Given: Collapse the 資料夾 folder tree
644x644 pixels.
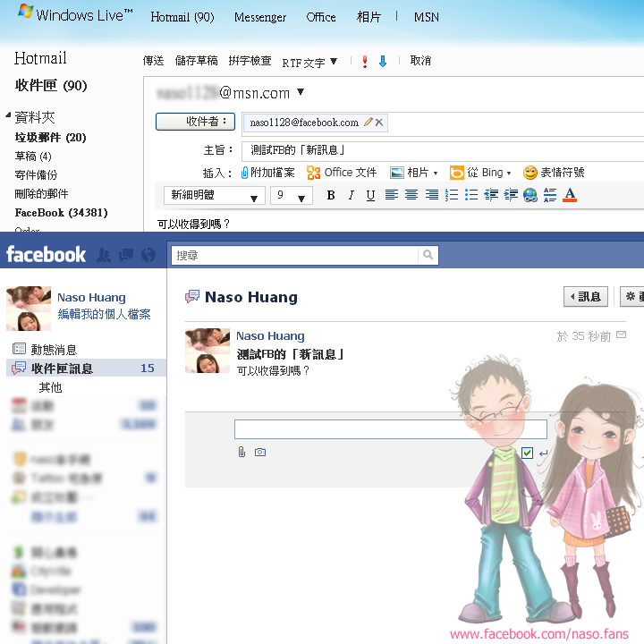Looking at the screenshot, I should [8, 115].
